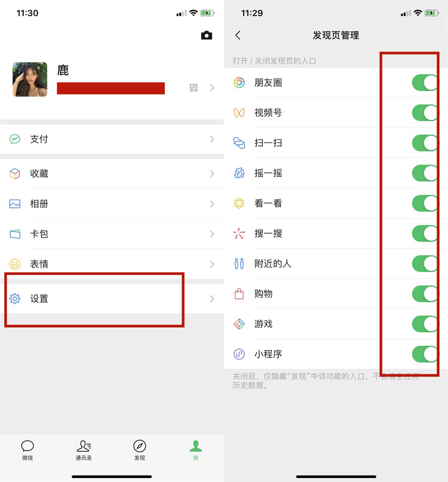Expand the profile with the chevron arrow
Screen dimensions: 448x482
click(212, 88)
